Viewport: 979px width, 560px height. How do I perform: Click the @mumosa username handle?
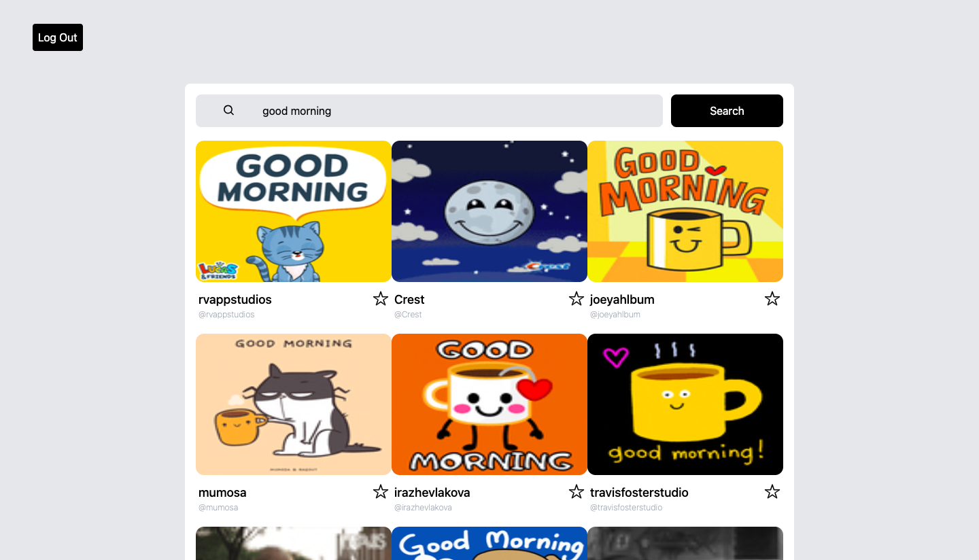tap(218, 507)
